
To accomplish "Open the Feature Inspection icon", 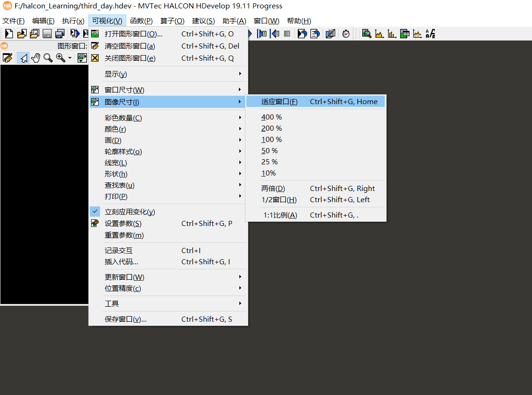I will pyautogui.click(x=405, y=34).
